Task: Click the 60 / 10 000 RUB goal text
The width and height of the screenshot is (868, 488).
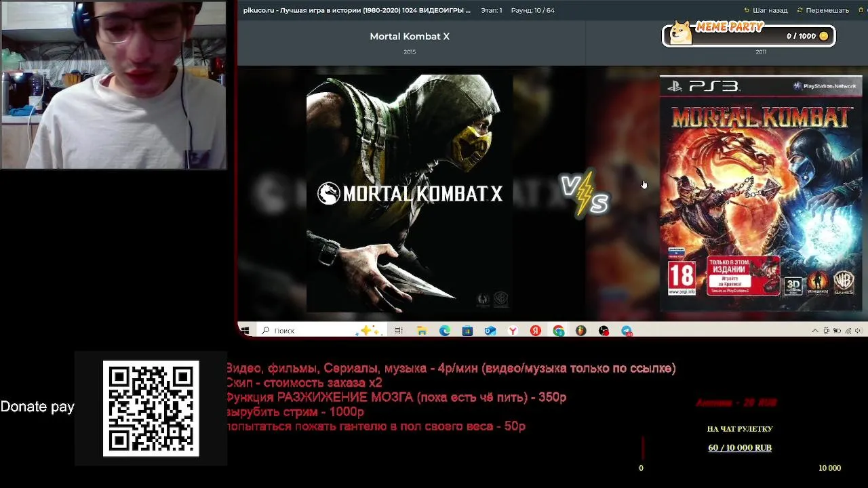Action: pyautogui.click(x=740, y=447)
